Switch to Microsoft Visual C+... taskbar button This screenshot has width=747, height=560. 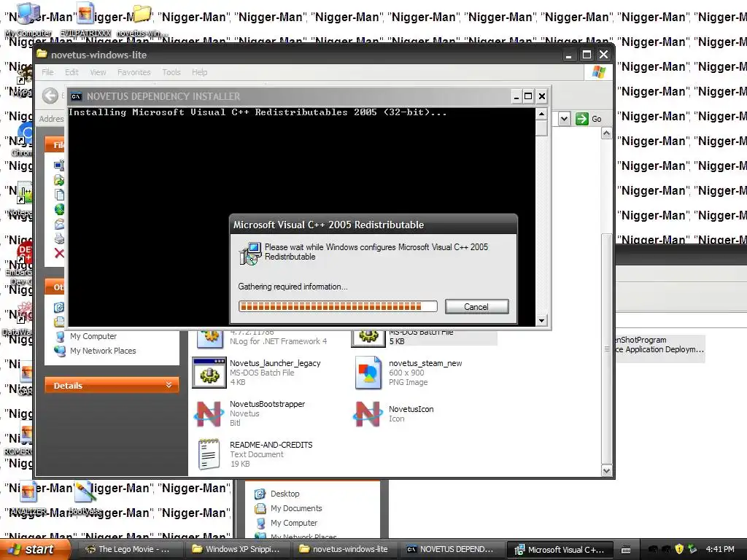tap(560, 550)
